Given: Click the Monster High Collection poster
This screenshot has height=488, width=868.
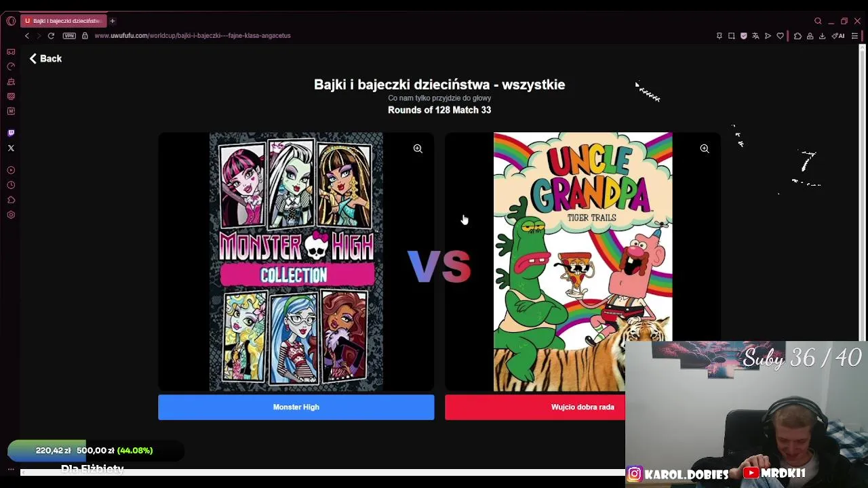Looking at the screenshot, I should coord(296,262).
